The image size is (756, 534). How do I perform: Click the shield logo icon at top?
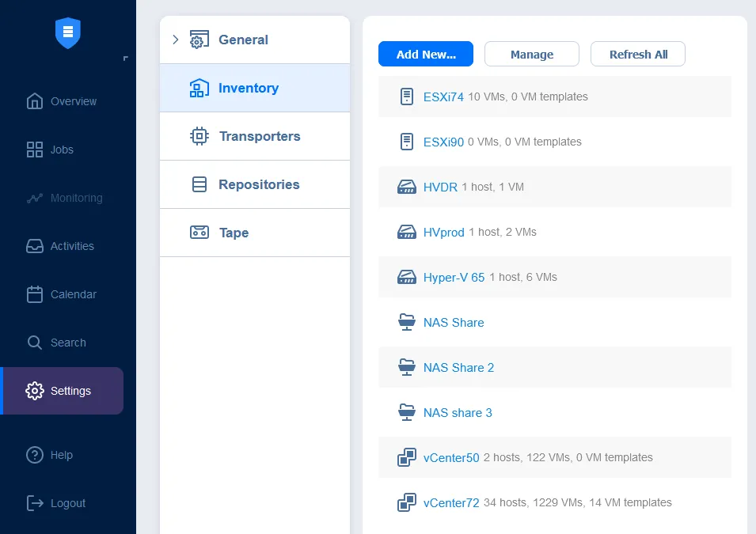(x=68, y=32)
